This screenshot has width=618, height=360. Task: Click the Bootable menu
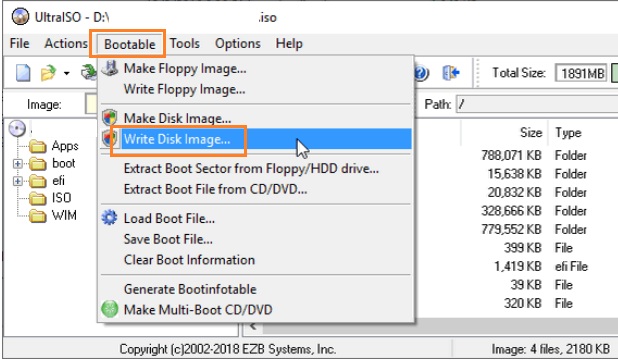tap(130, 44)
